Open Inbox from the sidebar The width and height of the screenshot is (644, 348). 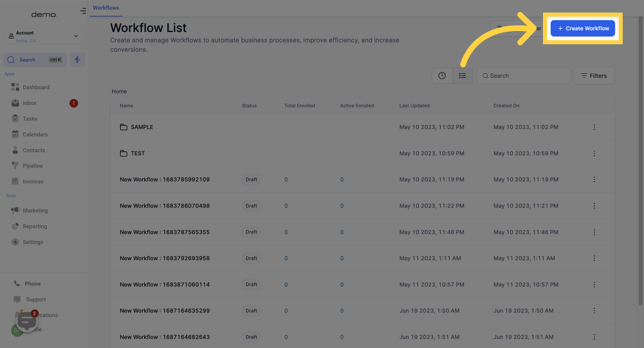point(24,103)
